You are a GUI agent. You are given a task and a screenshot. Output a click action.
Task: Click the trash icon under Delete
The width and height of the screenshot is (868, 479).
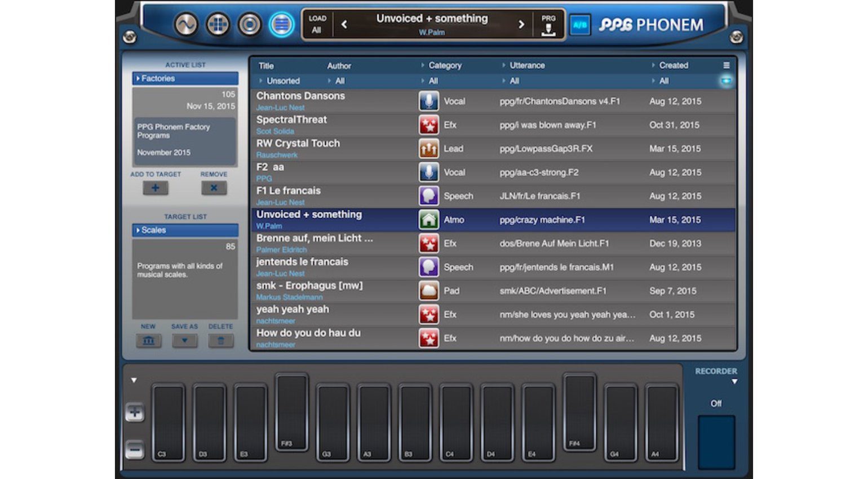(220, 340)
